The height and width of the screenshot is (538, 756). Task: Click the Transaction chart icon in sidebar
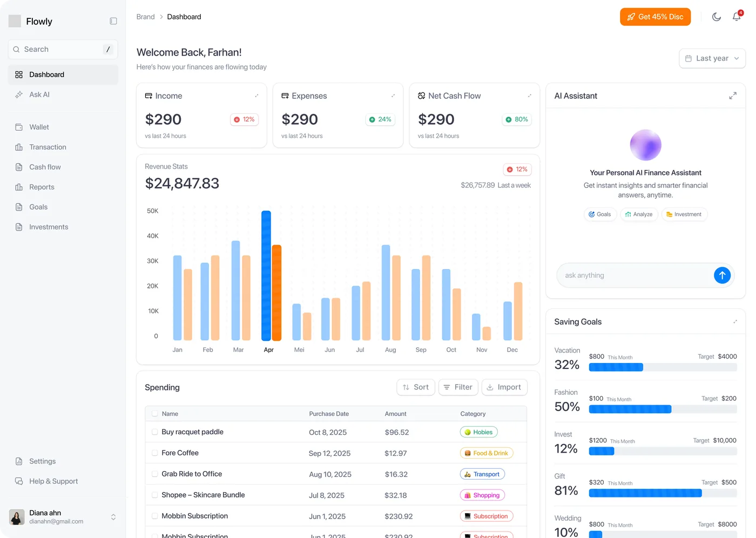19,147
